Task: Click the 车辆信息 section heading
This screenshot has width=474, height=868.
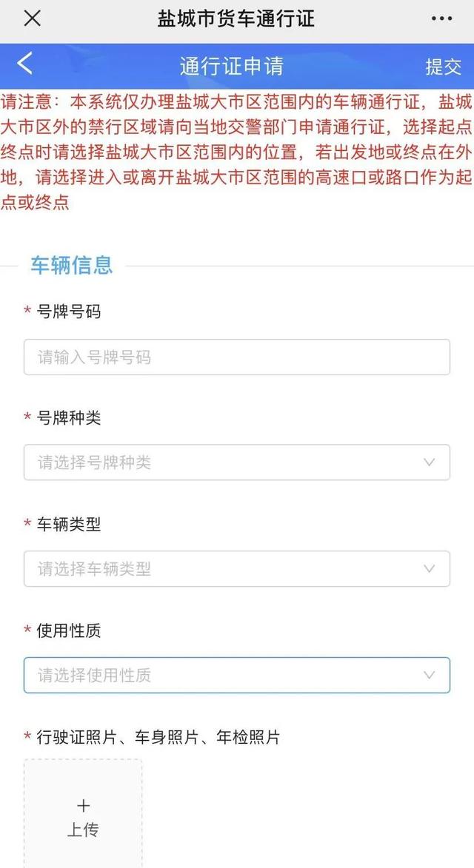Action: pyautogui.click(x=70, y=266)
